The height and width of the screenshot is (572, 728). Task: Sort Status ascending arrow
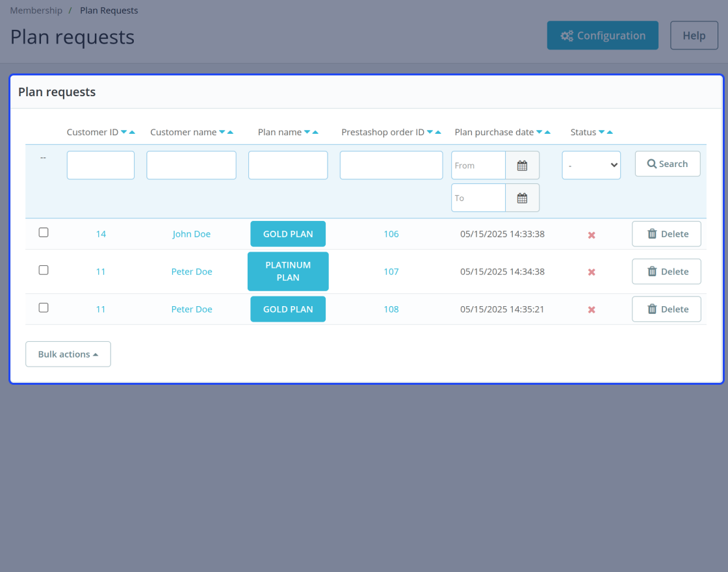(x=610, y=133)
